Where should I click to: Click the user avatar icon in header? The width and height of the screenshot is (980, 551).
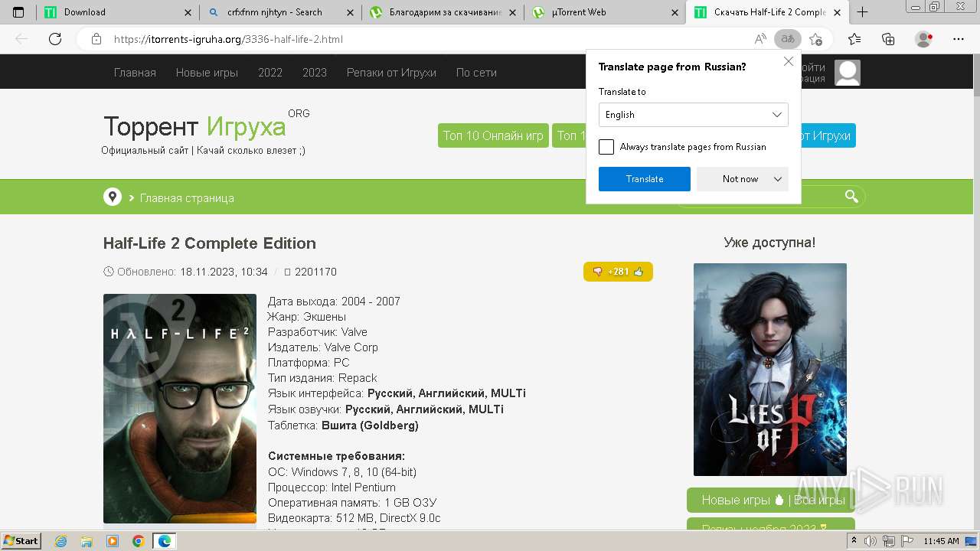pos(847,73)
